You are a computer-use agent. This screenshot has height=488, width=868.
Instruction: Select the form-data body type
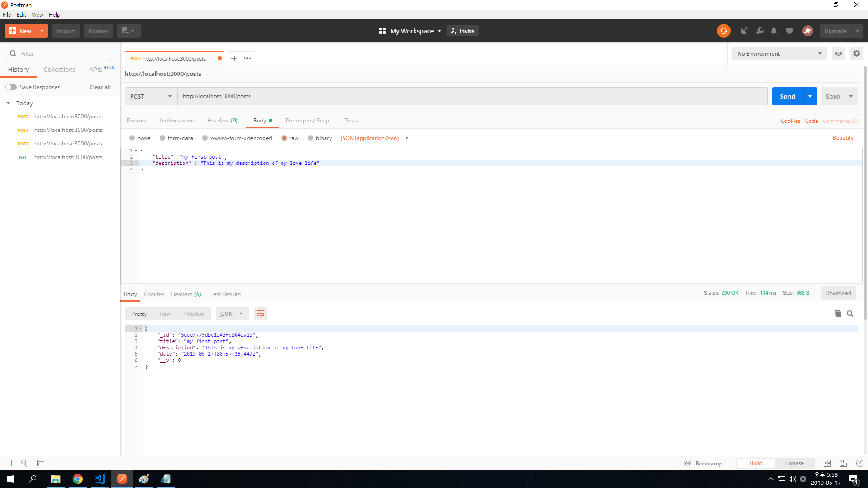pos(162,138)
